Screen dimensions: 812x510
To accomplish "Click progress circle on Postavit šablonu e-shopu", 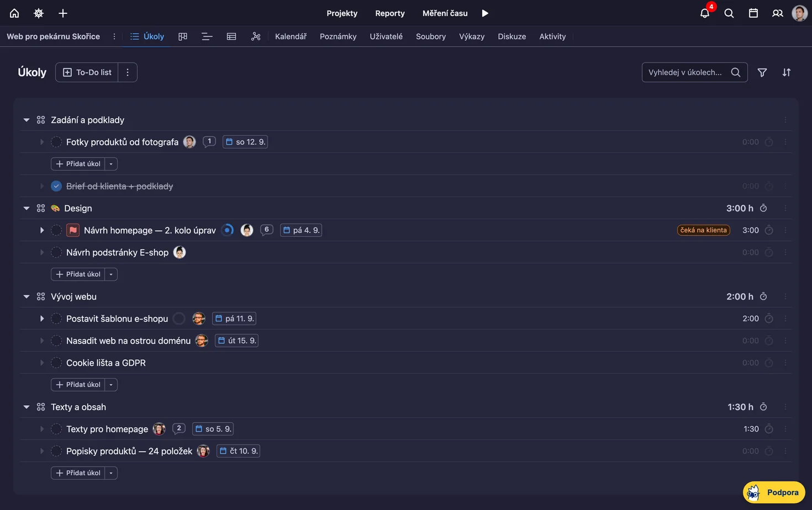I will coord(179,318).
